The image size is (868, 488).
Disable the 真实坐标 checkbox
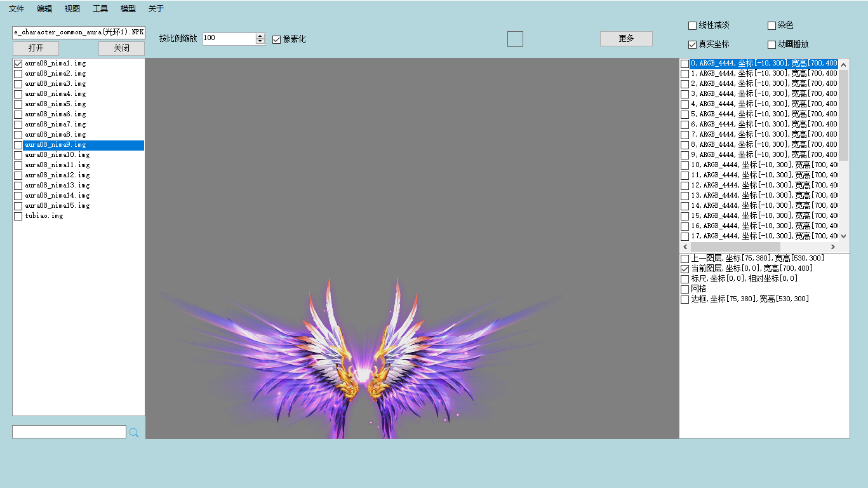[692, 44]
